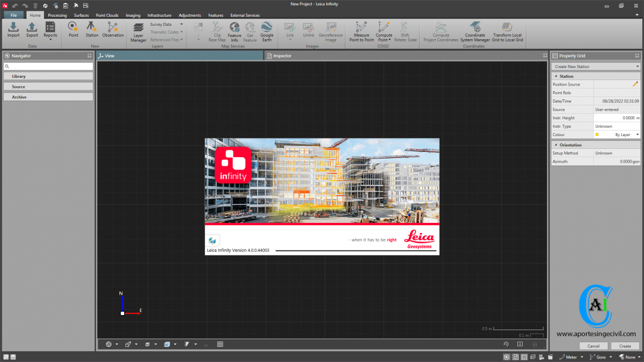Screen dimensions: 644x362
Task: Open the Source panel in Navigator
Action: point(48,87)
